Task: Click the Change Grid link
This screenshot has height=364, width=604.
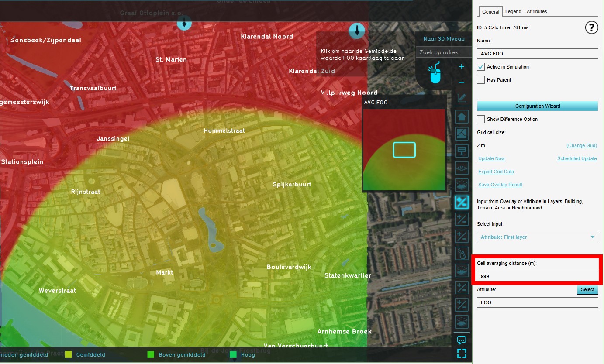Action: (581, 145)
